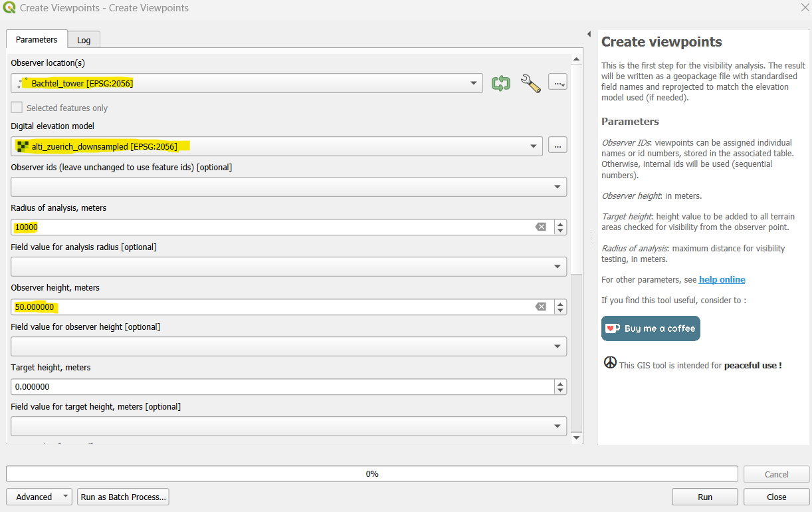812x512 pixels.
Task: Clear the radius value with the X icon
Action: click(542, 227)
